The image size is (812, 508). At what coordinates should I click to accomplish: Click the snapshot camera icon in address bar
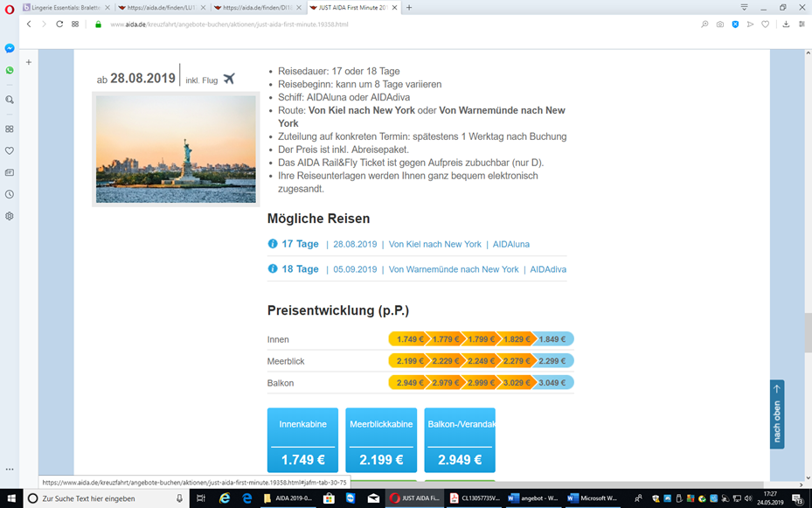(x=720, y=24)
